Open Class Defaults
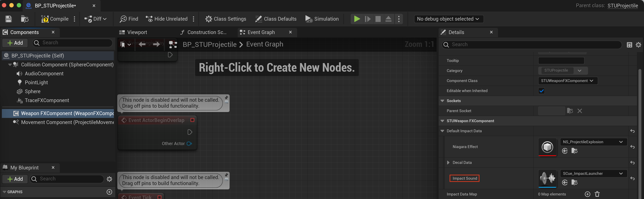Image resolution: width=644 pixels, height=199 pixels. (x=276, y=19)
